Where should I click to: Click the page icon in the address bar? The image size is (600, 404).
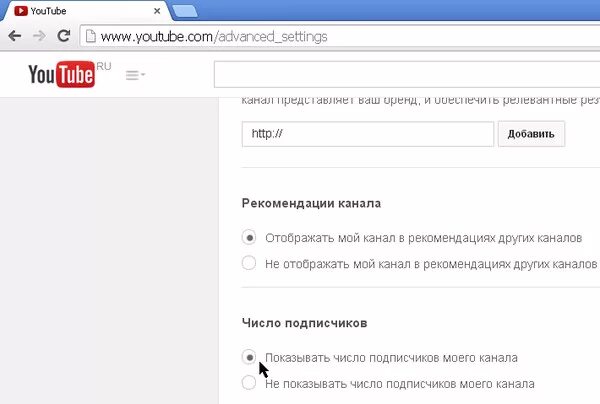click(91, 36)
